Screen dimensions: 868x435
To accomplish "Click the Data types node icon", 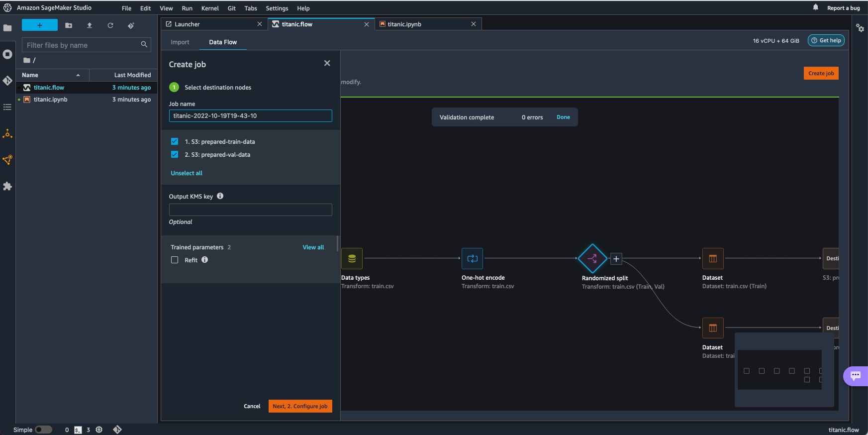I will (x=352, y=258).
